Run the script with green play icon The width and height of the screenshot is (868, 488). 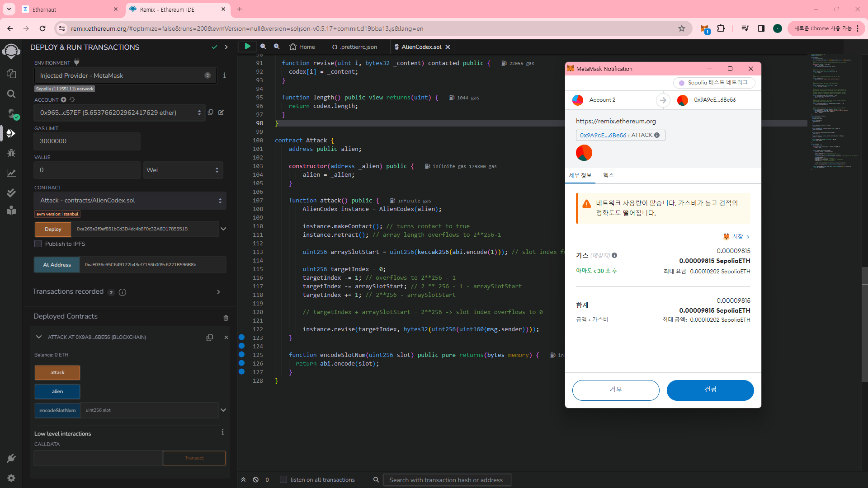pyautogui.click(x=247, y=46)
